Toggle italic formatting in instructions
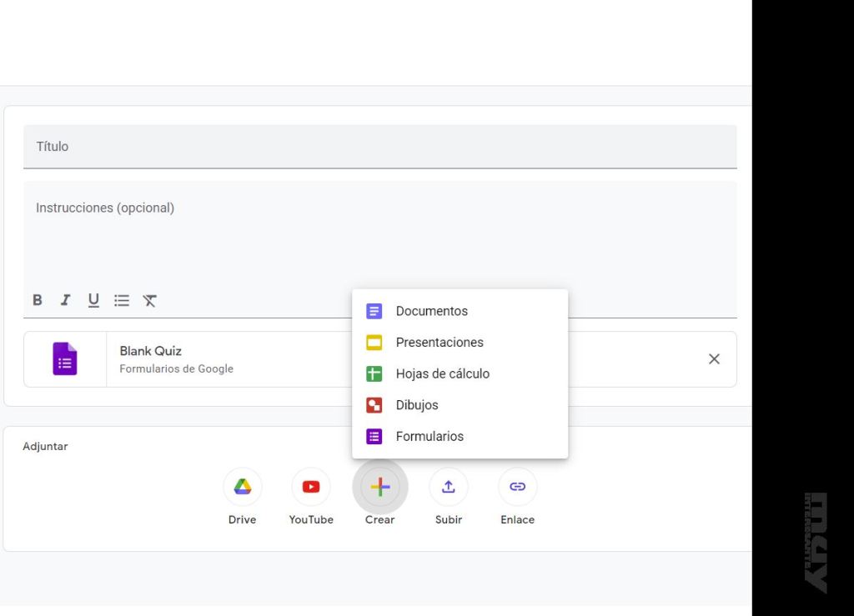Screen dimensions: 854x616 [65, 300]
